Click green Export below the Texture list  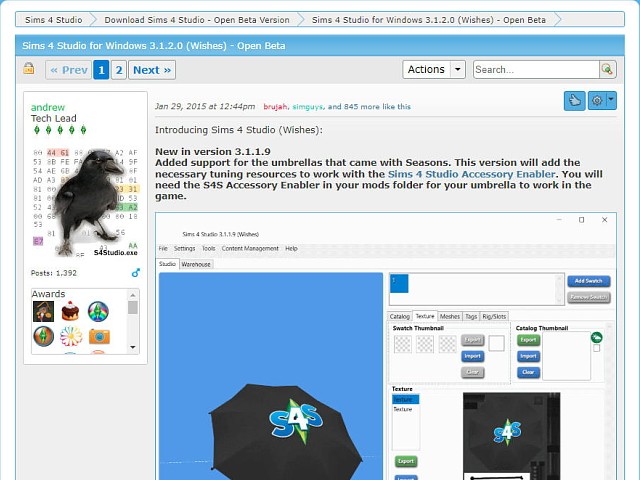406,461
